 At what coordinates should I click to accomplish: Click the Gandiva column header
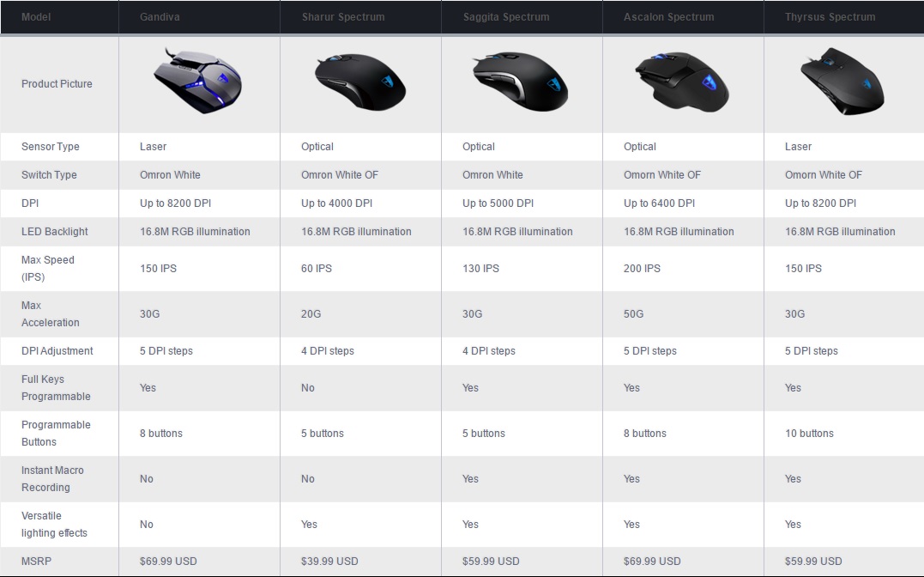tap(160, 17)
